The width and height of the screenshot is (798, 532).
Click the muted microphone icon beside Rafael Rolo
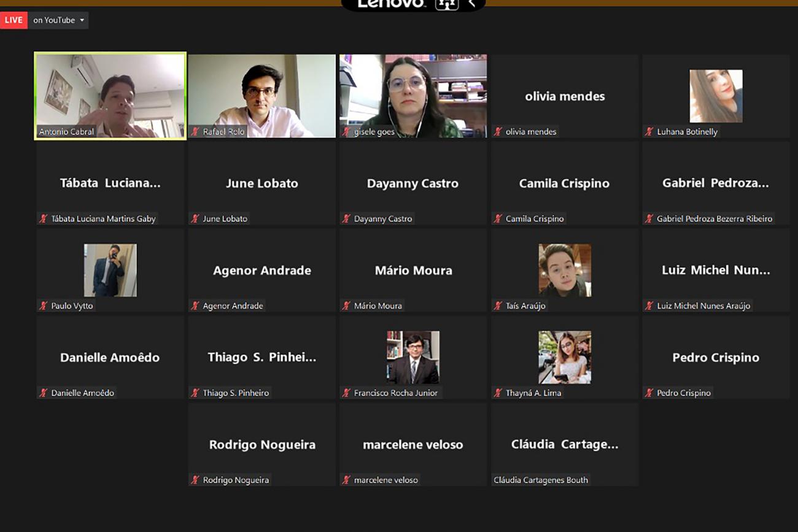(x=195, y=131)
